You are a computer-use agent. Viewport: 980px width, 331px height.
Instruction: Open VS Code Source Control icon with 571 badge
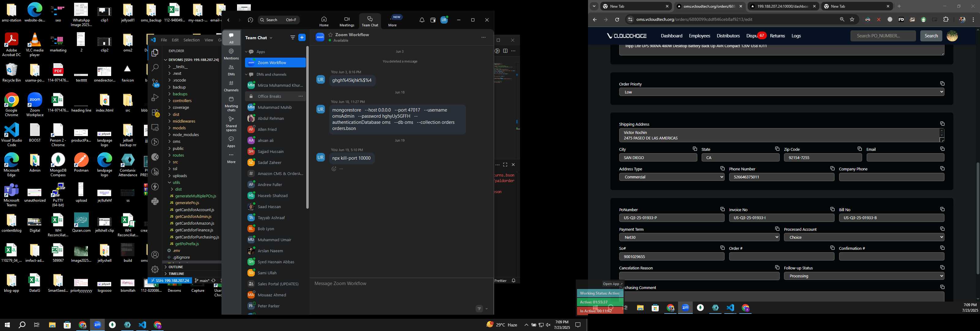[155, 83]
